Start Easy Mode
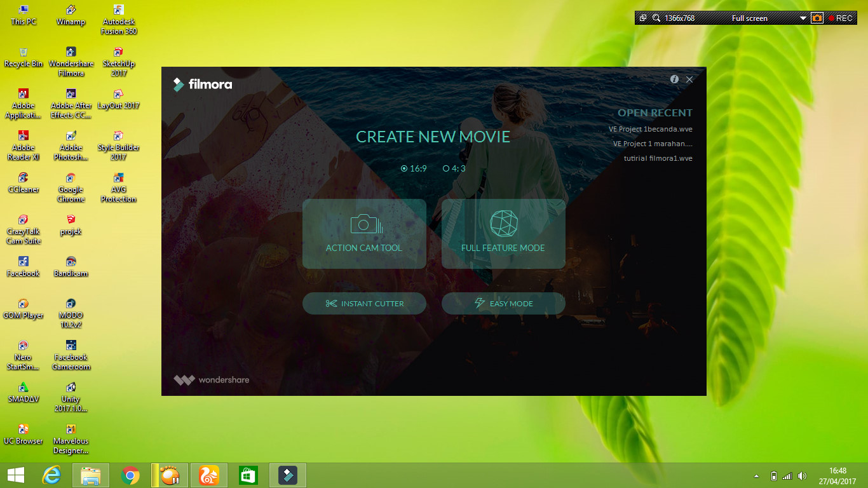Screen dimensions: 868x488 (x=503, y=304)
